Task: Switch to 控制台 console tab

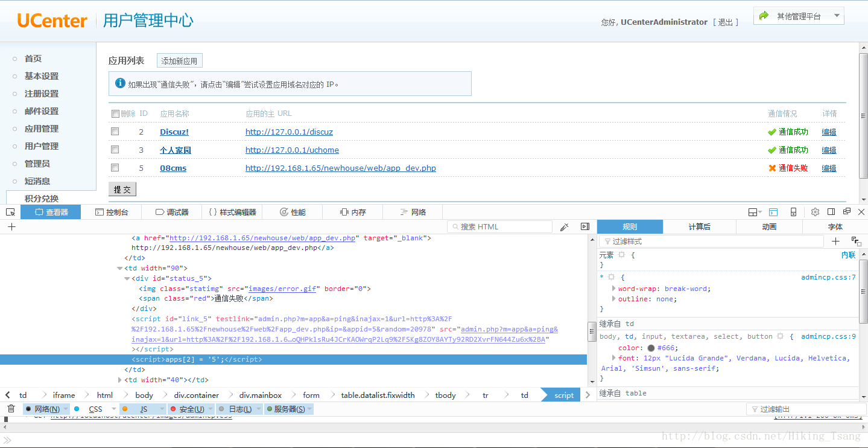Action: [112, 212]
